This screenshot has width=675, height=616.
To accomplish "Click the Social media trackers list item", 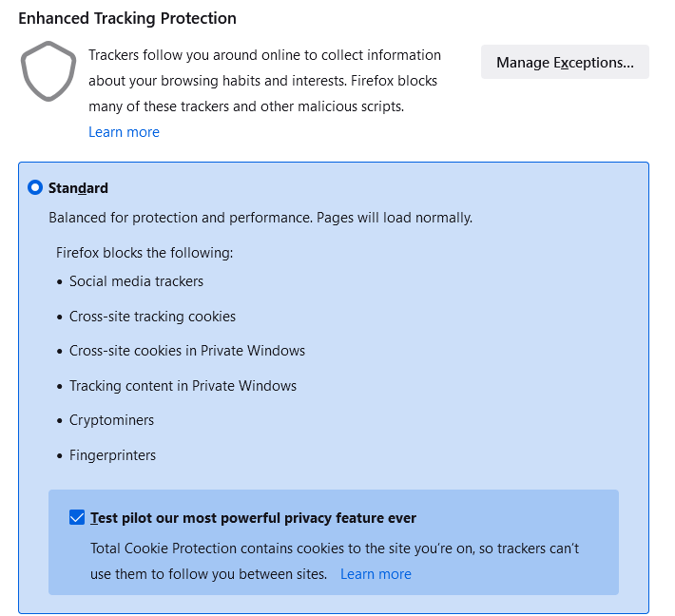I will 136,281.
